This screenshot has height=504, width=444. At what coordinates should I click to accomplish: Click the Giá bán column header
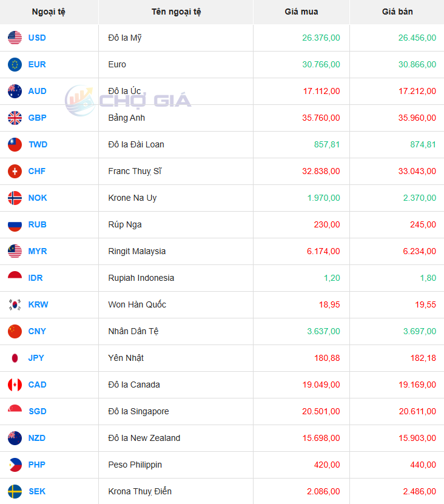point(397,12)
